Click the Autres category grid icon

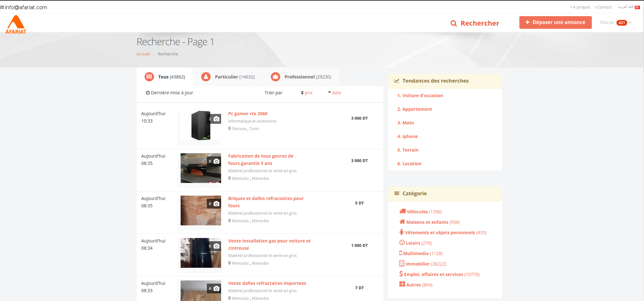402,284
